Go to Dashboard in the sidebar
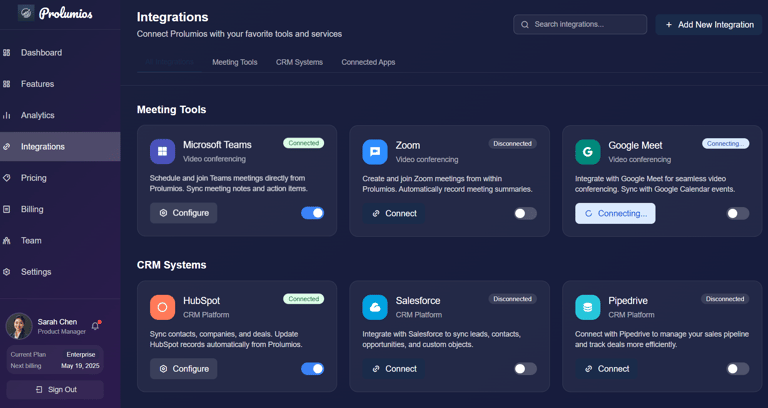This screenshot has width=768, height=408. click(x=60, y=52)
